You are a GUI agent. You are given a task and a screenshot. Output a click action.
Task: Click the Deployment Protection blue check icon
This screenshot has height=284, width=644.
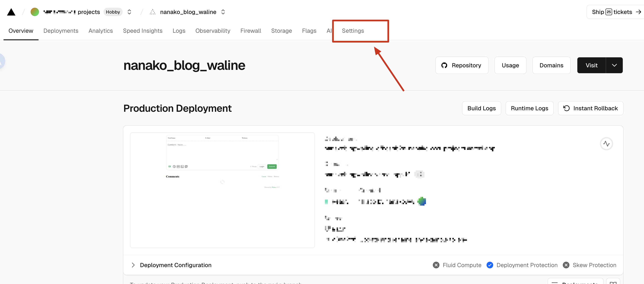pyautogui.click(x=490, y=265)
